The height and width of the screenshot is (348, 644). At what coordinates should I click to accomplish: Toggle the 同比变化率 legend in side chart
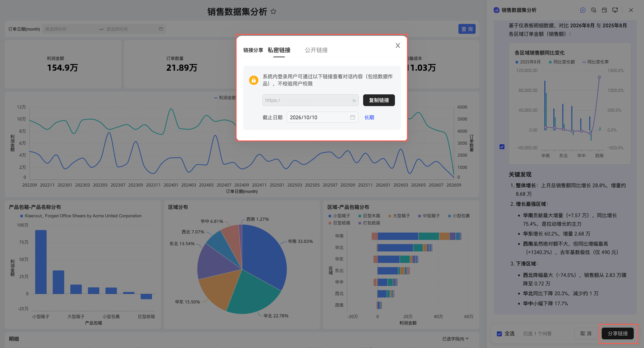[595, 62]
